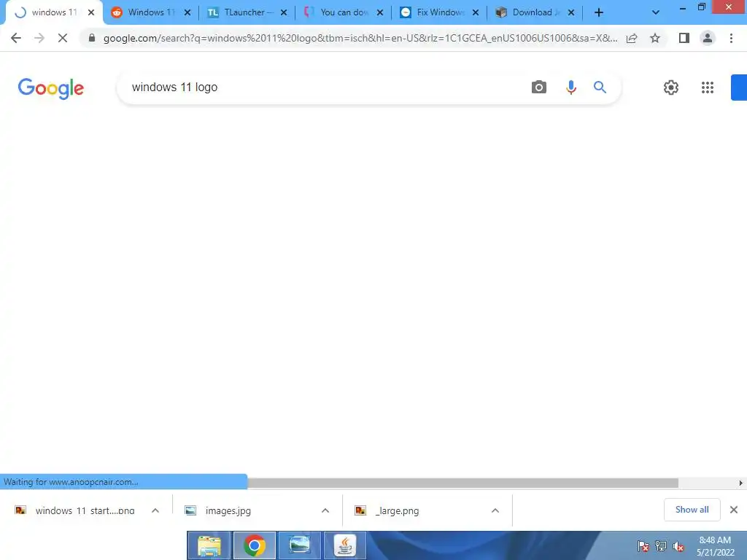Open the photo viewer taskbar icon
747x560 pixels.
pyautogui.click(x=300, y=545)
